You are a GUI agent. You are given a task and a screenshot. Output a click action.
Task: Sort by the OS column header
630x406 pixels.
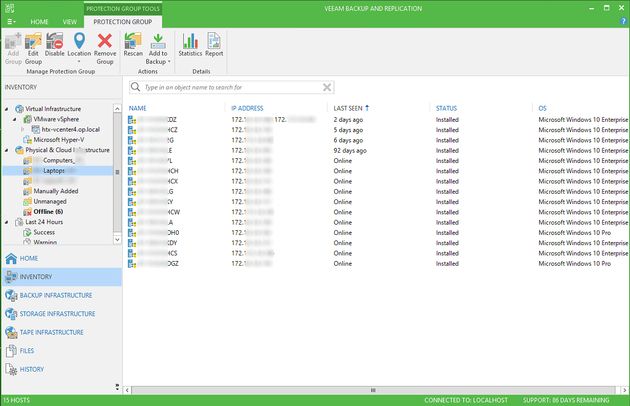(x=542, y=108)
